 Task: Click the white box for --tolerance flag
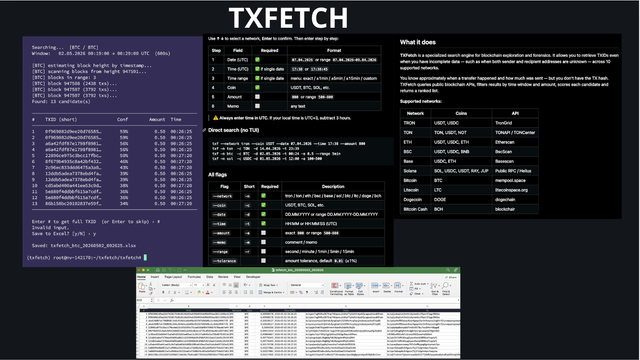pos(263,260)
